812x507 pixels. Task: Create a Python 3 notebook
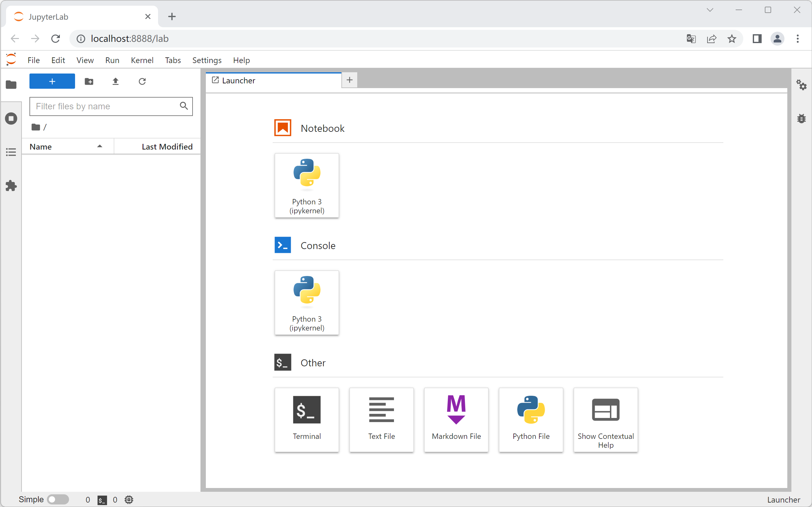pos(307,185)
